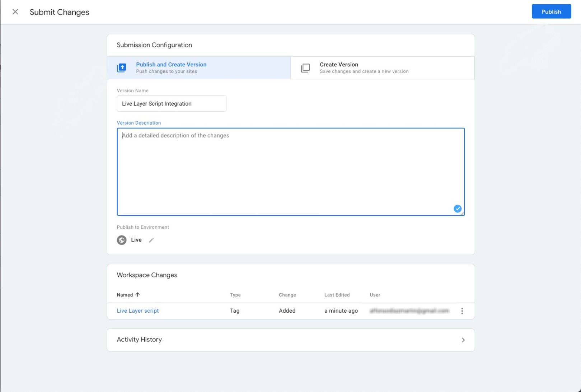Click the sort arrow beside the Named column
The width and height of the screenshot is (581, 392).
pyautogui.click(x=137, y=294)
